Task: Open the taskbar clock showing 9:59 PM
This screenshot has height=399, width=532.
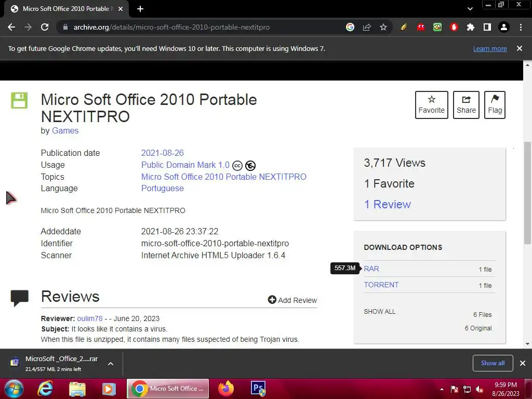Action: point(506,389)
